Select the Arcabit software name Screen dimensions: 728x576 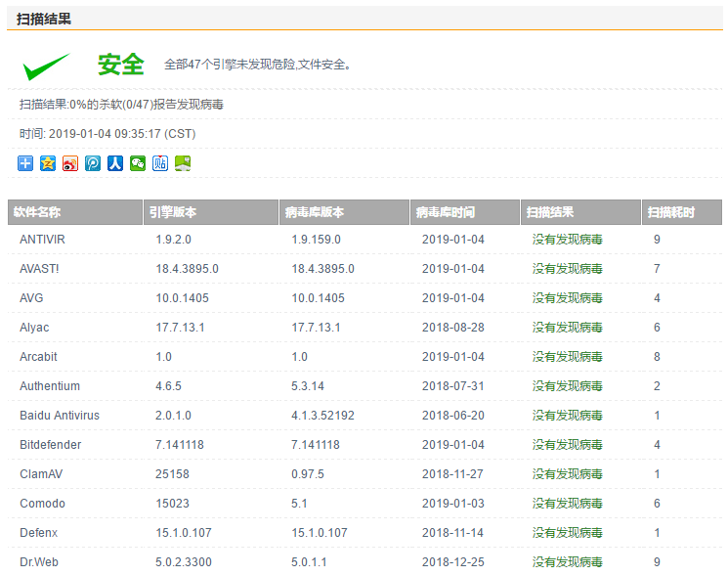[x=38, y=357]
